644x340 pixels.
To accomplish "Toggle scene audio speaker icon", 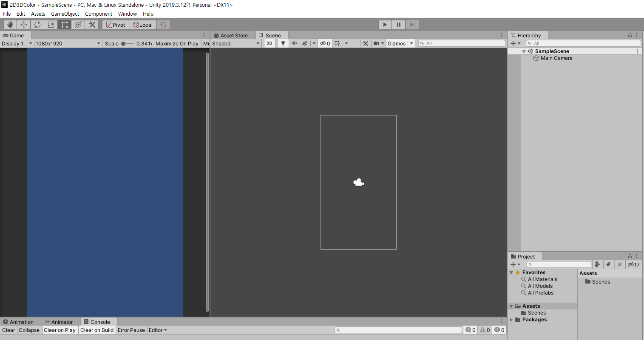I will pos(294,43).
